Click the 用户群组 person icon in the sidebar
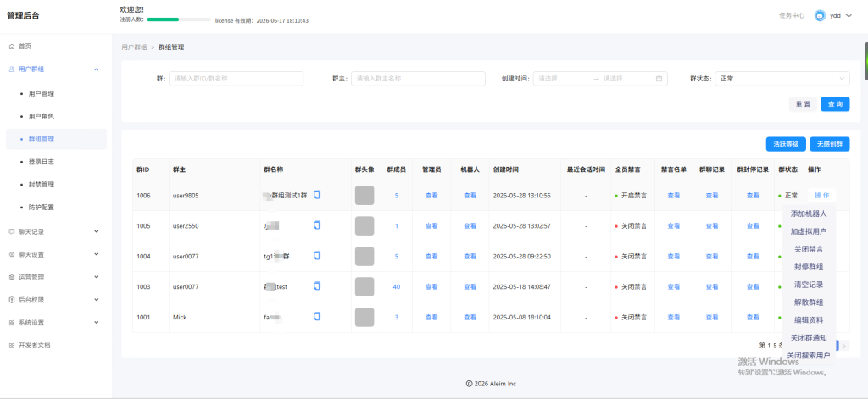This screenshot has width=868, height=399. (12, 69)
